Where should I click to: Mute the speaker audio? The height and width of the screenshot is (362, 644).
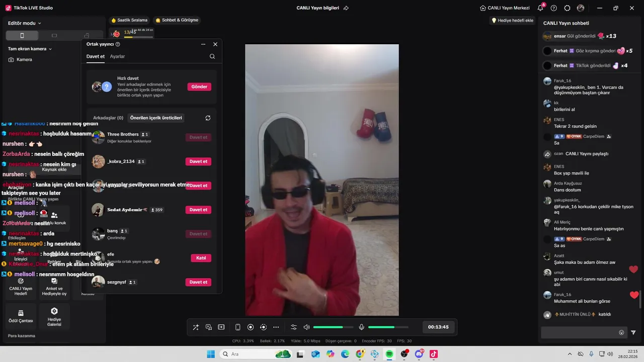306,327
